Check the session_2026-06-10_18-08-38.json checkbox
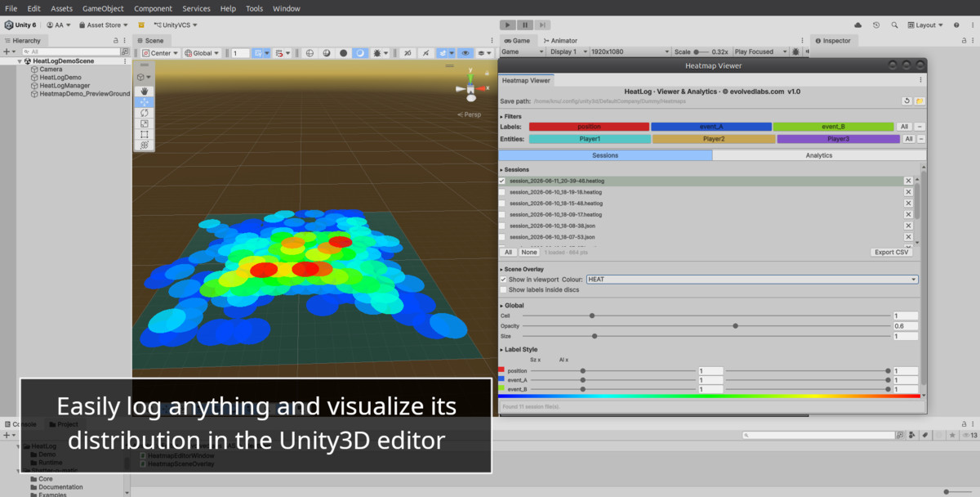The image size is (980, 497). tap(502, 226)
